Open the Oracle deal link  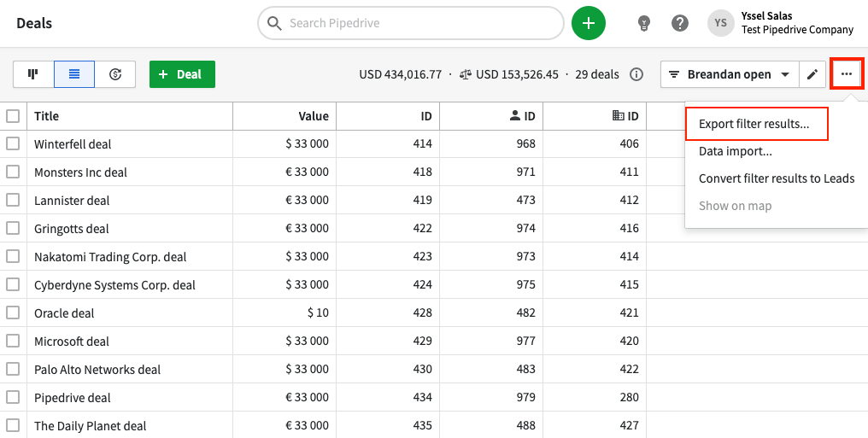coord(64,313)
